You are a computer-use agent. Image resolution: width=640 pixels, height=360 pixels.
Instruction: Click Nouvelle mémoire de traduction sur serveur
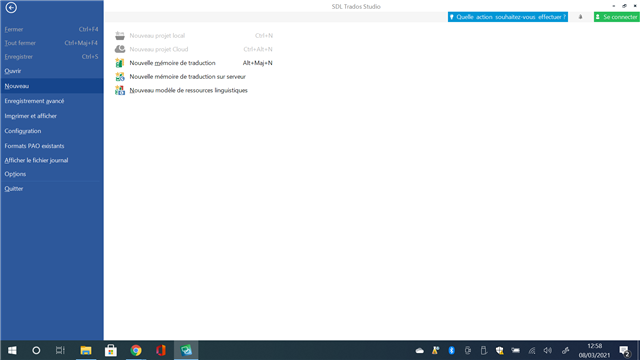[x=187, y=76]
